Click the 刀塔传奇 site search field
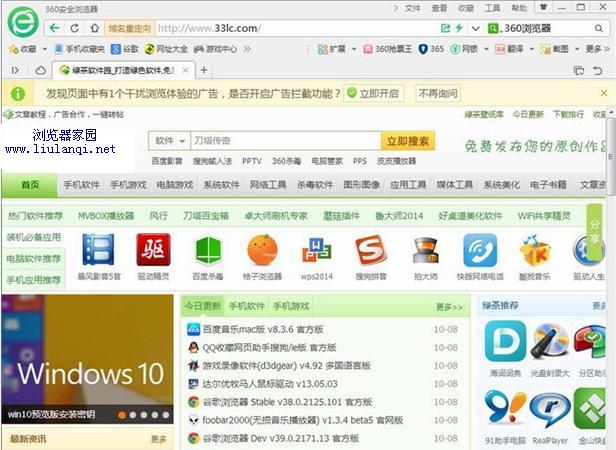The image size is (616, 450). 286,141
